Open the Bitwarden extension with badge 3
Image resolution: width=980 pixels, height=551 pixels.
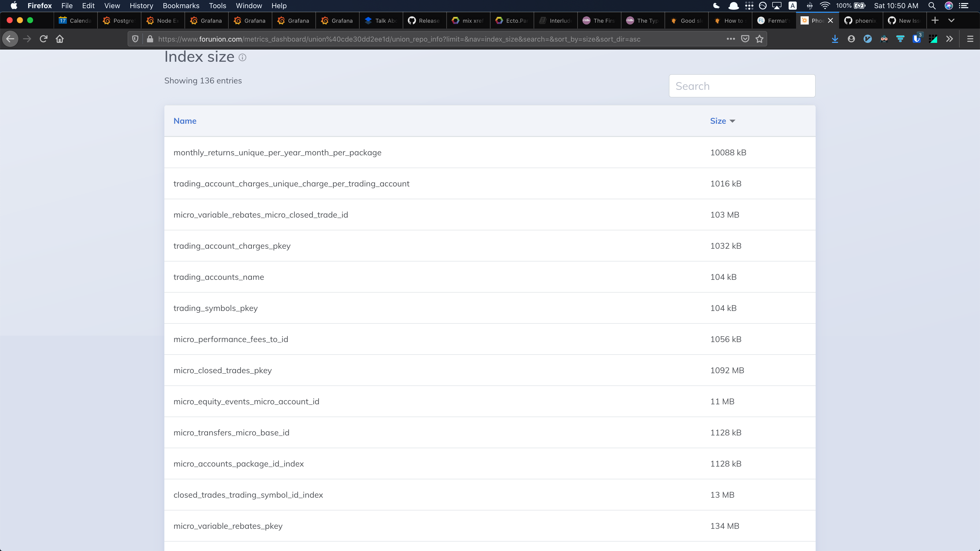(917, 39)
